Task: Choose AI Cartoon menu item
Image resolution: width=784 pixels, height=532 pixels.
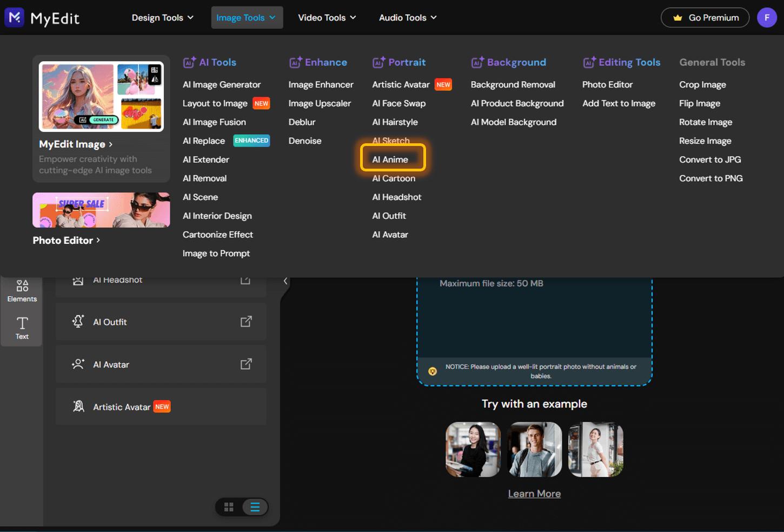Action: pos(394,178)
